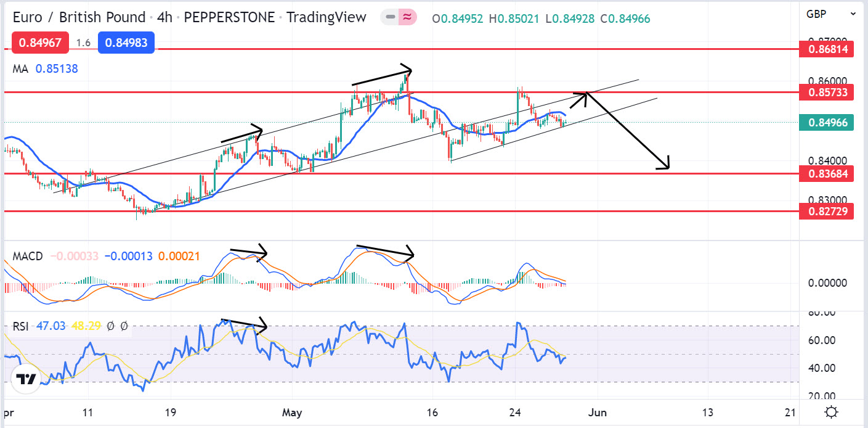Click the grey dash market status icon

(389, 18)
